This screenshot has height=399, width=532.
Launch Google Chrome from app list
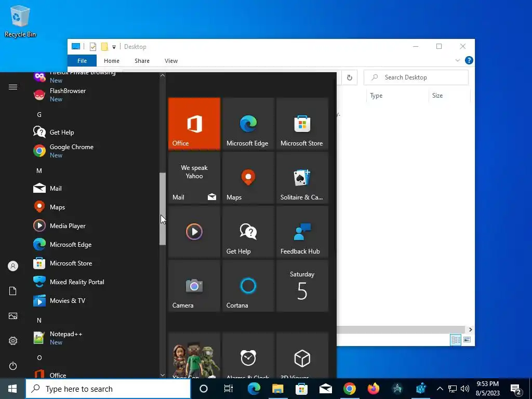(95, 151)
